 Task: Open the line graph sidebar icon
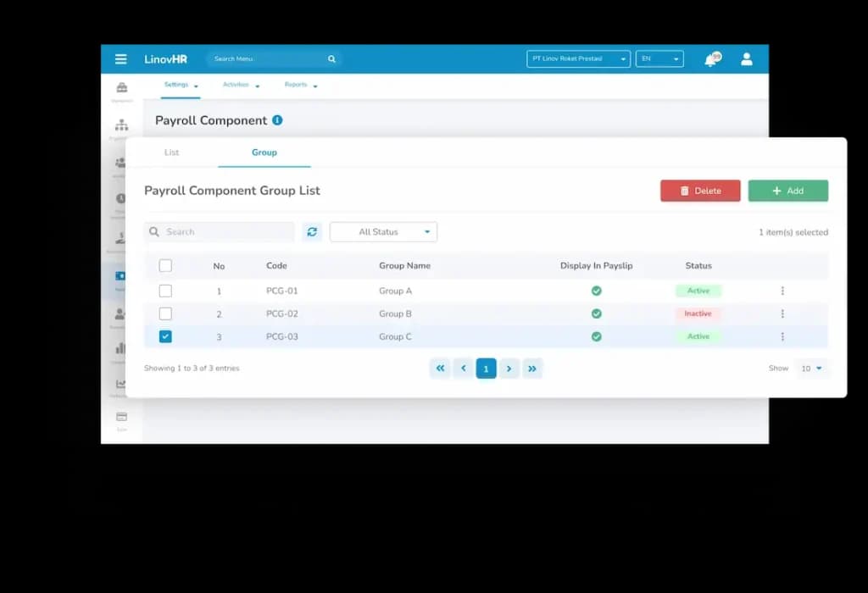click(x=120, y=384)
